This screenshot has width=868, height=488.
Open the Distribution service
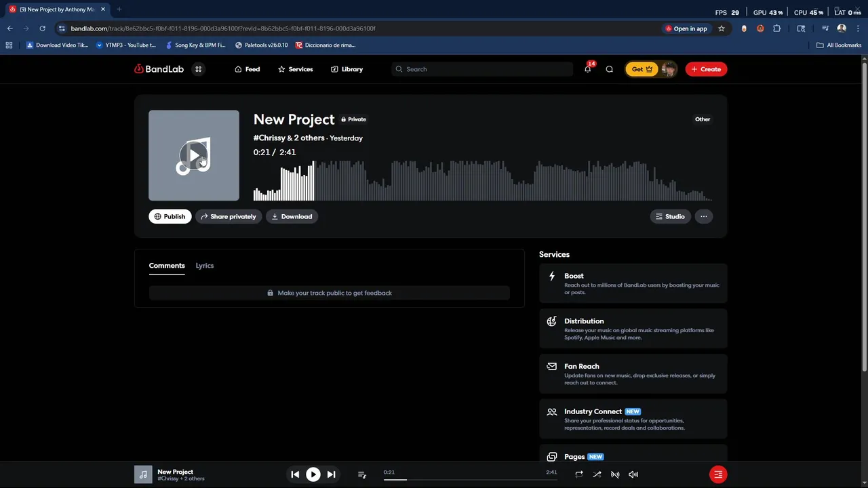633,329
